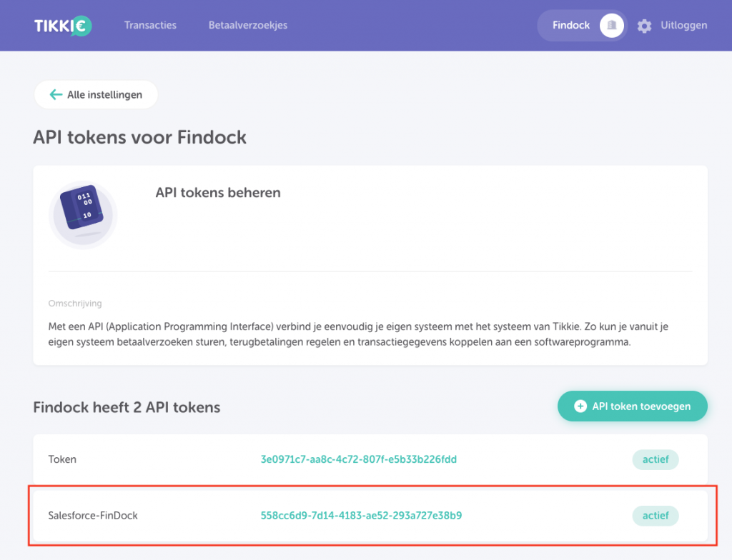Click the Tikkie logo
732x560 pixels.
pos(63,26)
